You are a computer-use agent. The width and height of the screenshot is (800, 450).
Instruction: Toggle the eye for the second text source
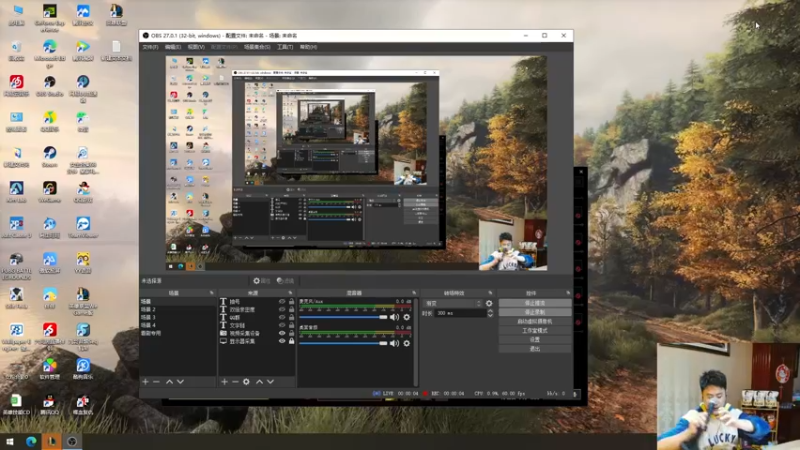coord(282,309)
